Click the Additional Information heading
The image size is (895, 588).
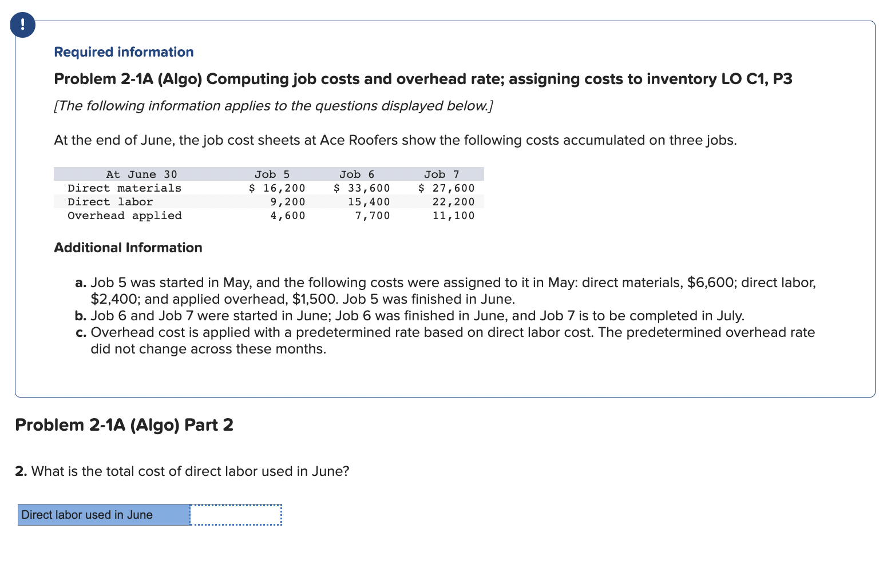click(x=128, y=248)
